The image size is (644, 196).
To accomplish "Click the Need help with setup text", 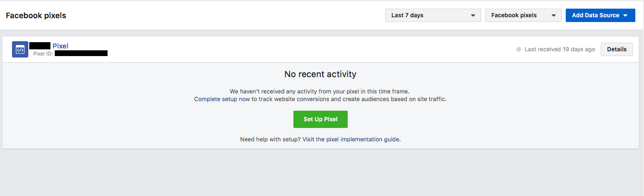I will [270, 139].
